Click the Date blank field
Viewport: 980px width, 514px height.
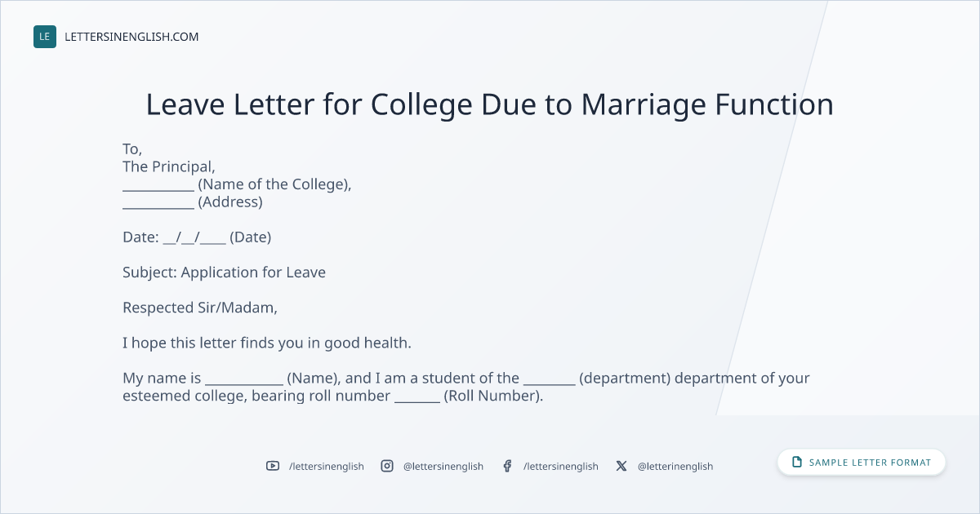click(194, 237)
